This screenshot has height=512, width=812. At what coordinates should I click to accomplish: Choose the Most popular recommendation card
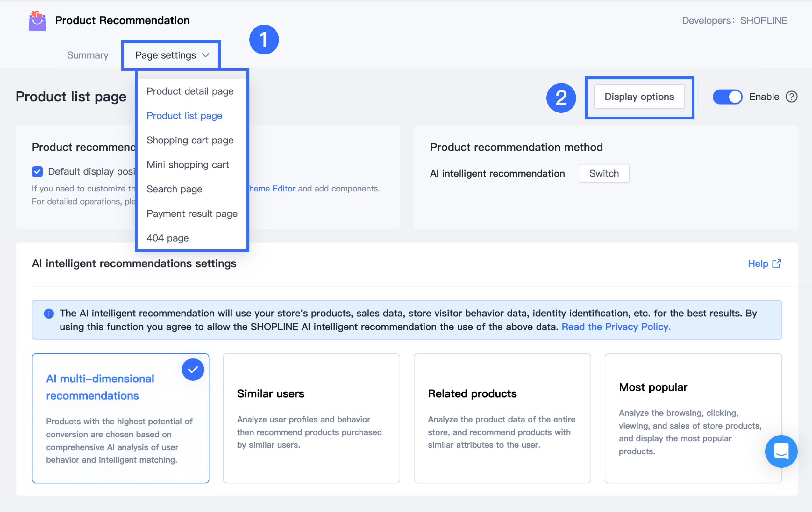point(693,418)
